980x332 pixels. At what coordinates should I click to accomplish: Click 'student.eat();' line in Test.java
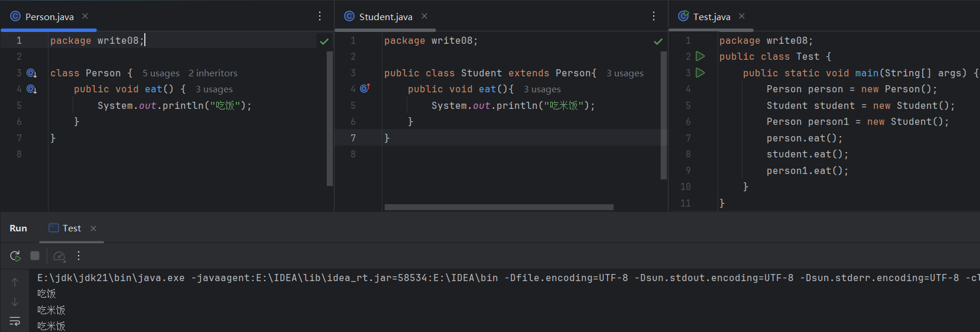pos(807,154)
